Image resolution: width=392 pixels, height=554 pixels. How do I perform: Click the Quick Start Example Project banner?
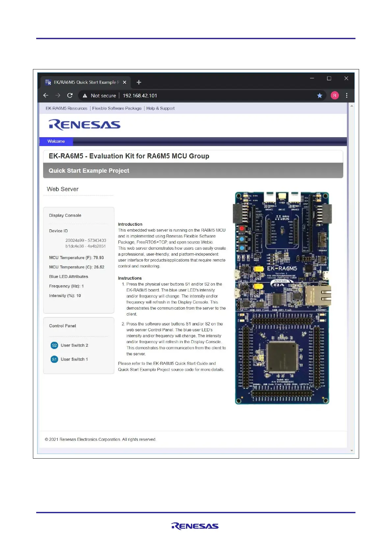[x=193, y=171]
